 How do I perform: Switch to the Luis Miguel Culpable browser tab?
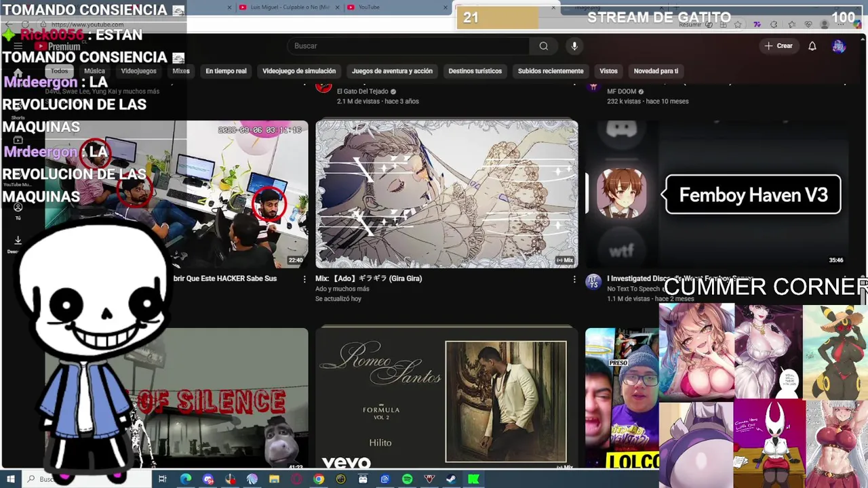pyautogui.click(x=288, y=7)
